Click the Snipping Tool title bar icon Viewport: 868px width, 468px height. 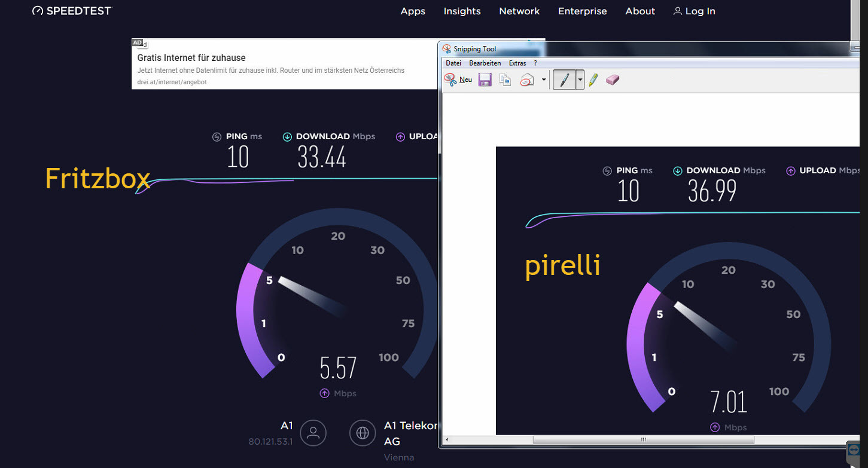click(x=447, y=49)
